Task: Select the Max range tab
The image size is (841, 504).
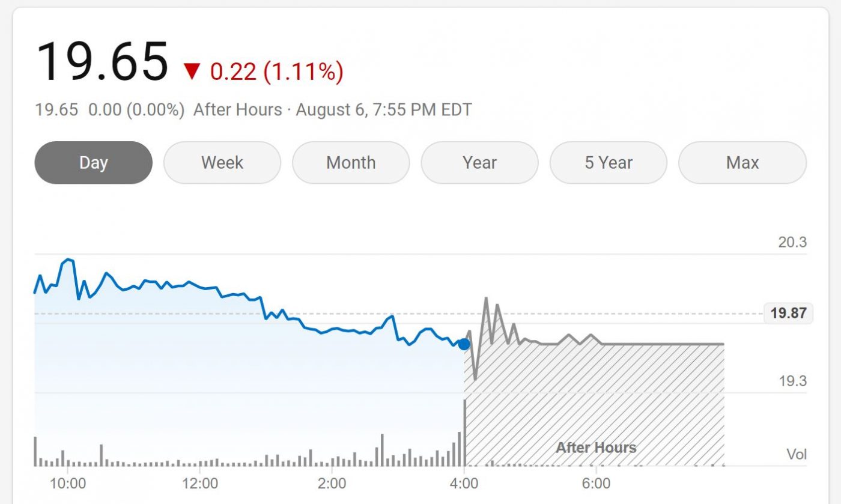Action: tap(742, 162)
